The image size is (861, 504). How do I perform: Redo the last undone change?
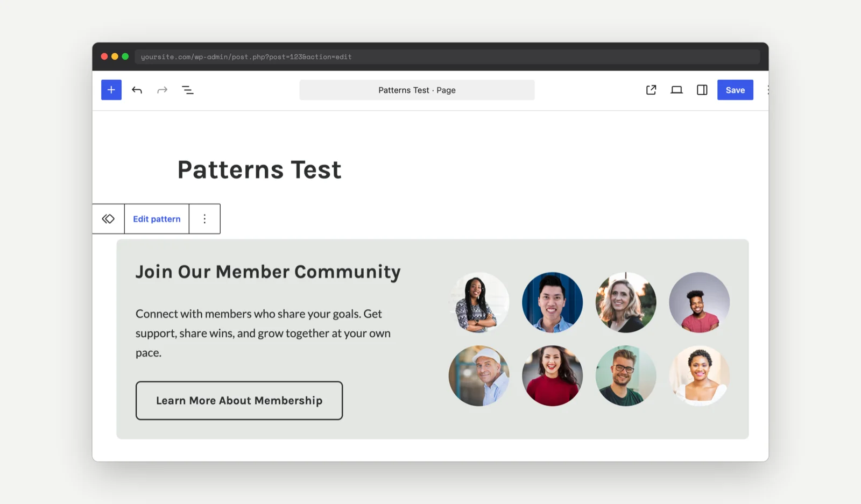[x=162, y=90]
